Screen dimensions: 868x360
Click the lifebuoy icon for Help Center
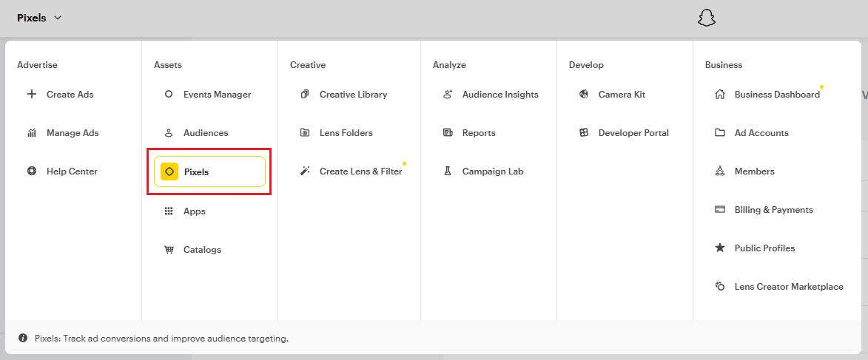pyautogui.click(x=32, y=171)
